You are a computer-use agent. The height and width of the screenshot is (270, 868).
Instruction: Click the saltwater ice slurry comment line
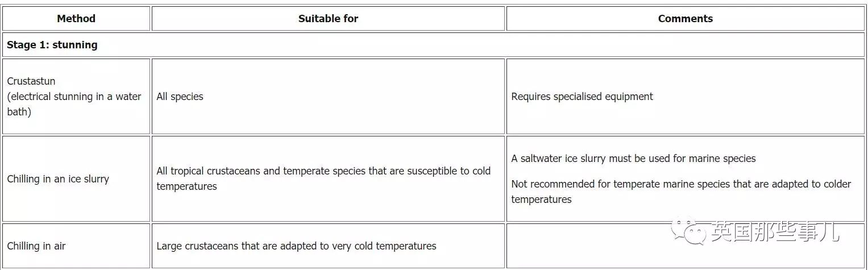pos(633,159)
